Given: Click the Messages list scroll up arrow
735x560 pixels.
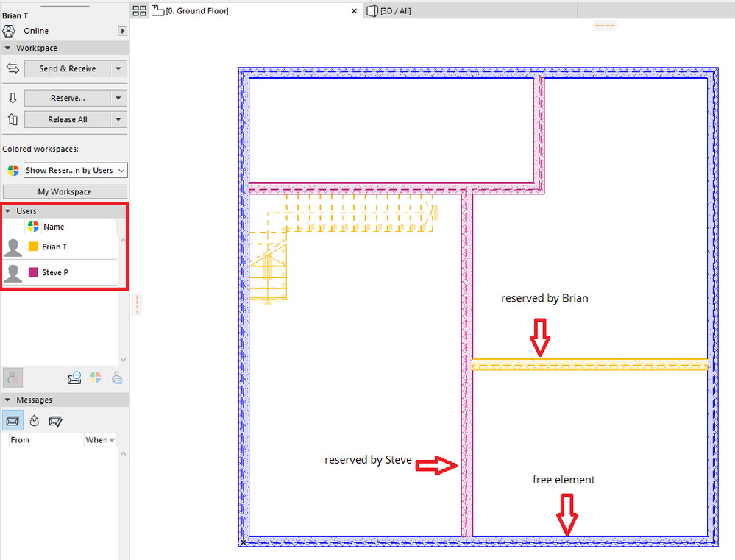Looking at the screenshot, I should pyautogui.click(x=124, y=453).
